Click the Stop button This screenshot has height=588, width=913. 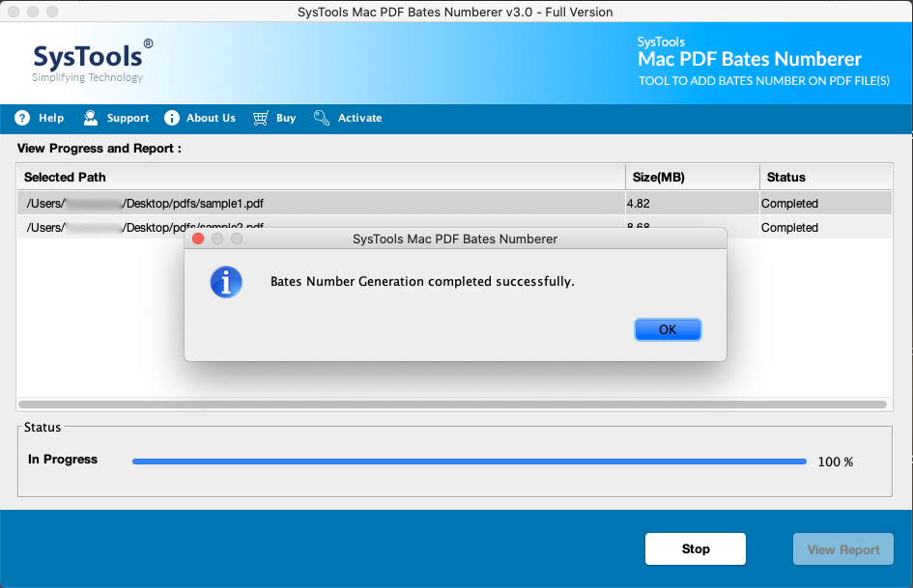(696, 549)
